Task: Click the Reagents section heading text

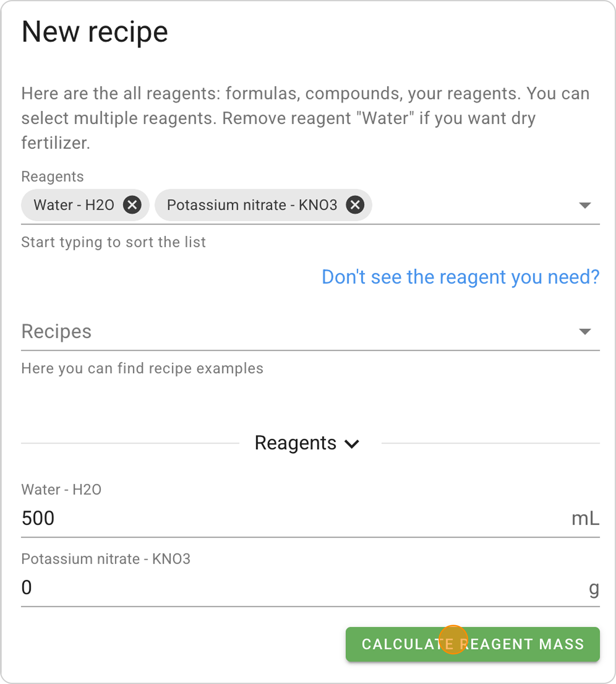Action: (295, 443)
